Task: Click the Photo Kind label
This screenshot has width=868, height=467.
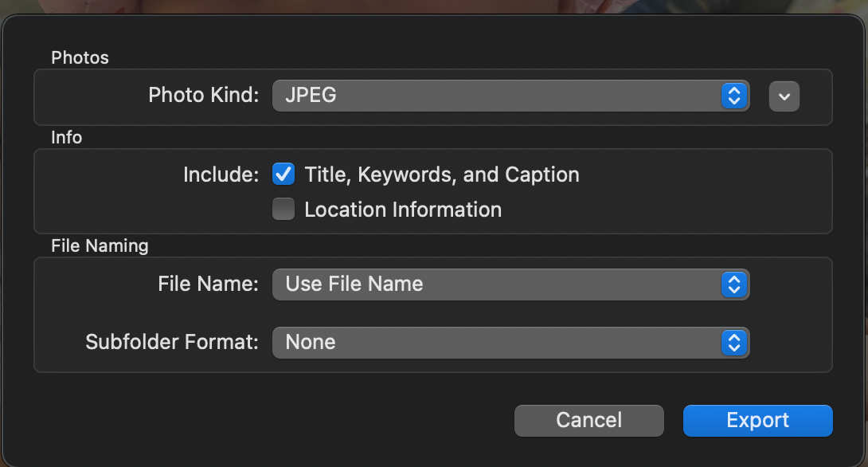Action: pos(203,95)
